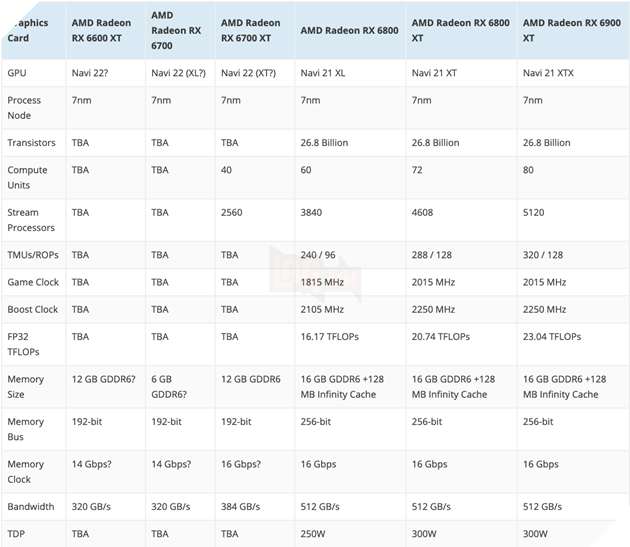630x547 pixels.
Task: Select the 250W TDP value
Action: [x=315, y=534]
